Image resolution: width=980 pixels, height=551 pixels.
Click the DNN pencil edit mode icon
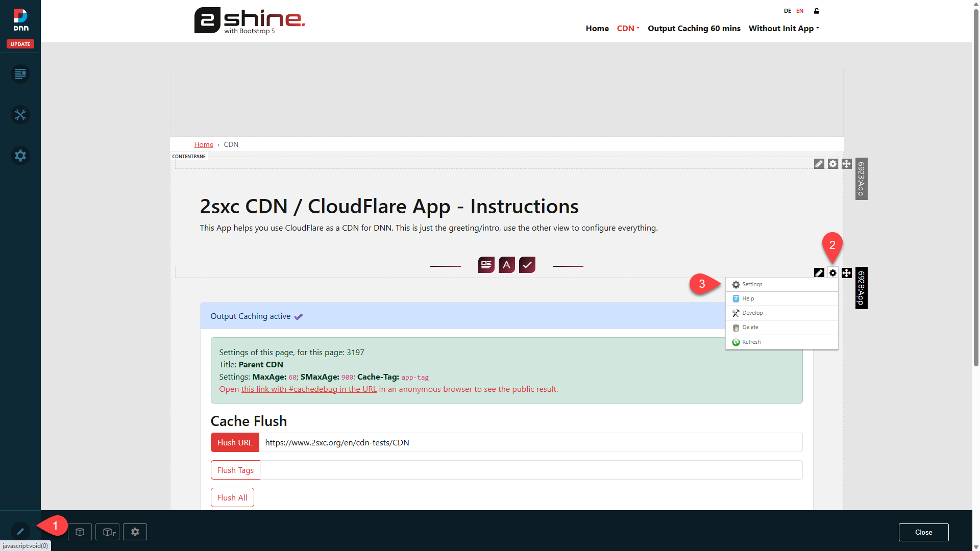(x=20, y=532)
